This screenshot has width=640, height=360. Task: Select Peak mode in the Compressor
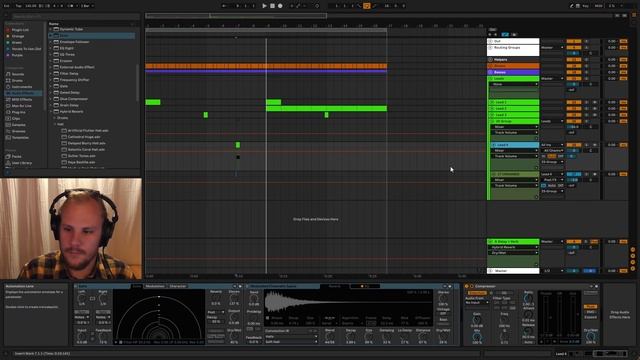click(590, 307)
